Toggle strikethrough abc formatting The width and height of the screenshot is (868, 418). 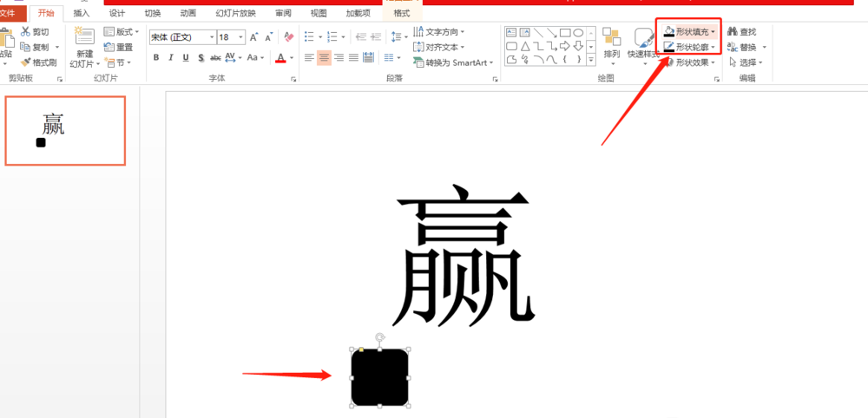coord(215,57)
